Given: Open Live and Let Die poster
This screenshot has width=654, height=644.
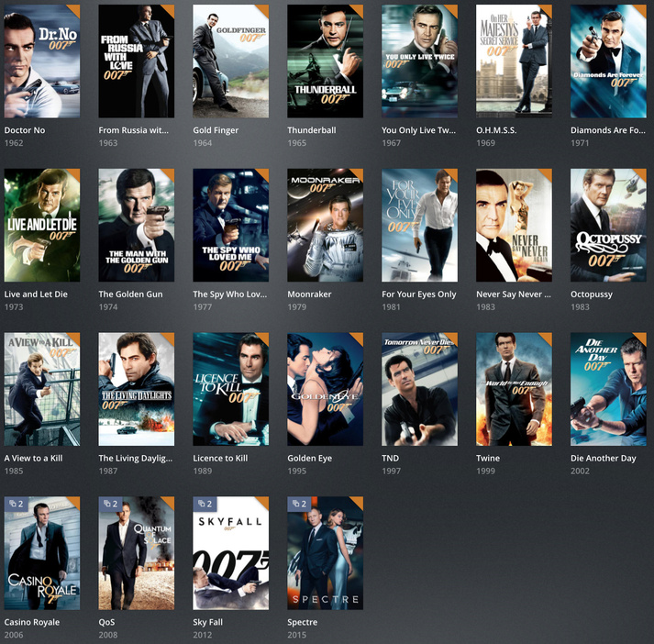Looking at the screenshot, I should [x=41, y=226].
